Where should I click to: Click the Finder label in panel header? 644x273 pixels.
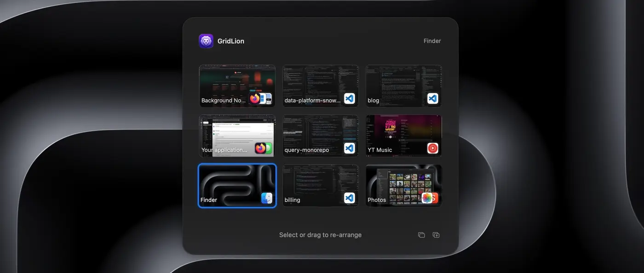click(x=432, y=41)
